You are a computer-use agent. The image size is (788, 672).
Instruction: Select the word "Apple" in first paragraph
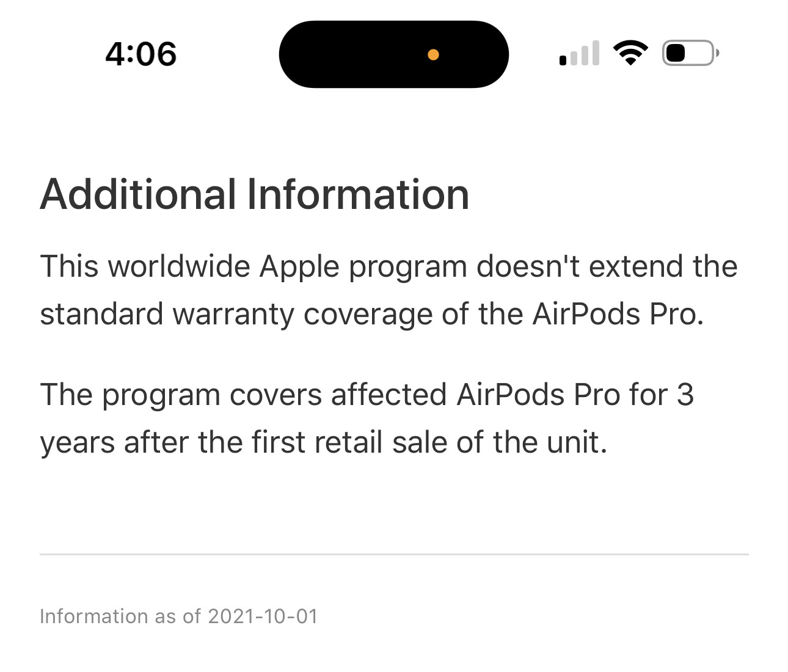[x=299, y=267]
